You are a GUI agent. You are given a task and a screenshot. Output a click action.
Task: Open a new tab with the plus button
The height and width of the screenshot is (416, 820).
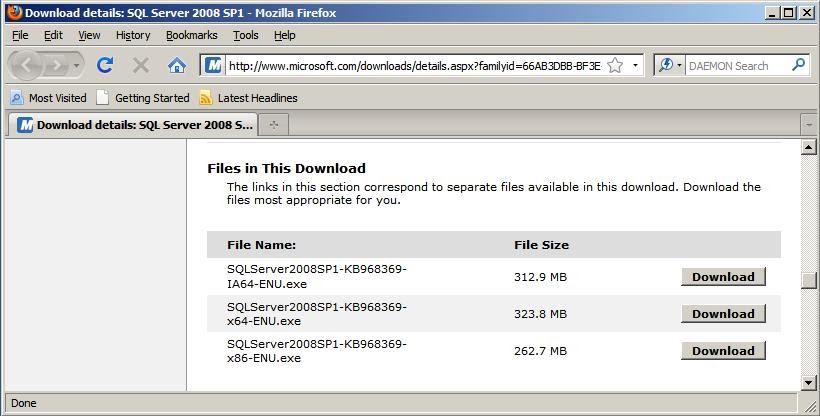pos(273,125)
